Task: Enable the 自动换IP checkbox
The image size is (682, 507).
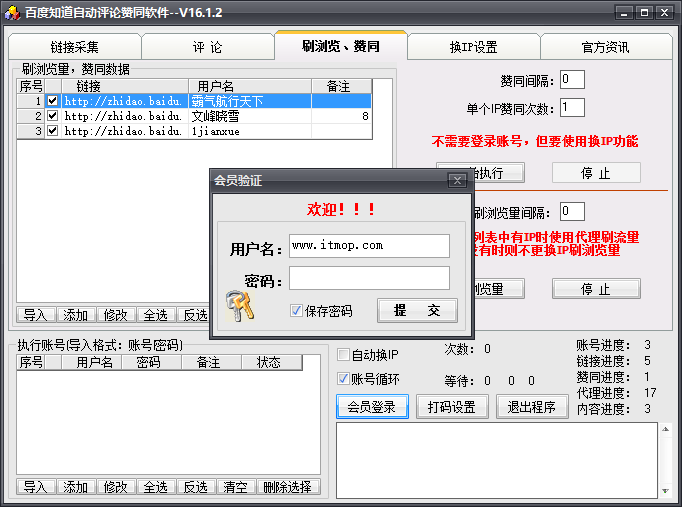Action: pos(343,355)
